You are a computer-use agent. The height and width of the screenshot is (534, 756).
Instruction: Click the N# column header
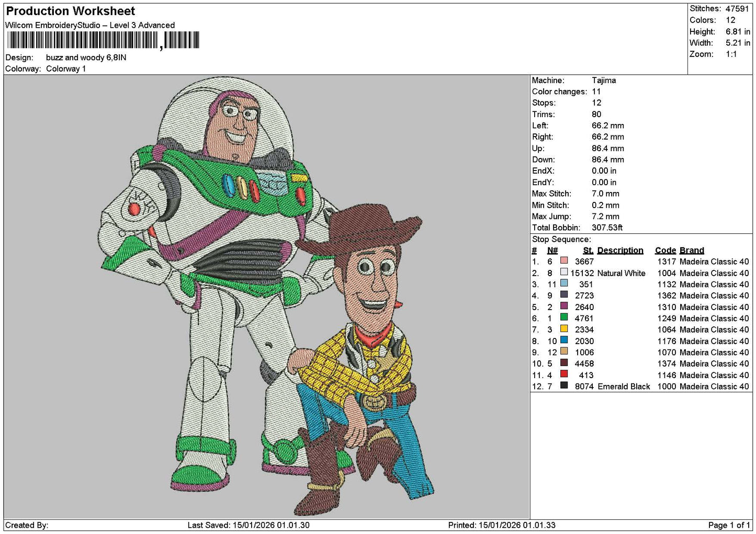pyautogui.click(x=552, y=250)
